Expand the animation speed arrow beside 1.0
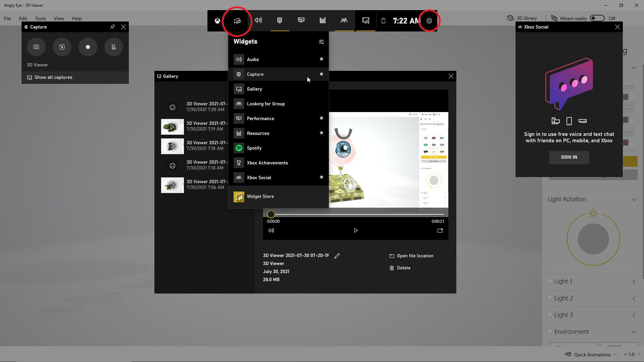Viewport: 644px width, 362px height. pyautogui.click(x=639, y=354)
